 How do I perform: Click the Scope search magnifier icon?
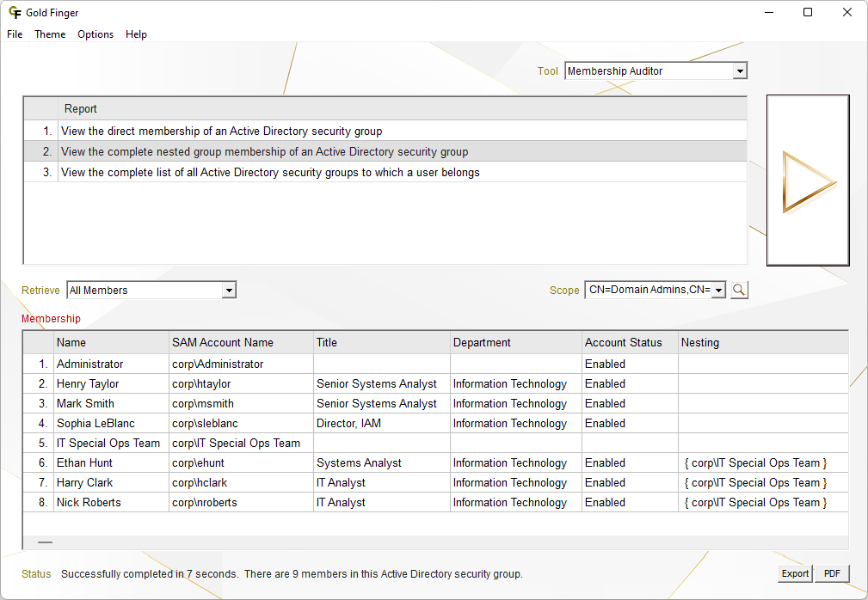[x=739, y=290]
